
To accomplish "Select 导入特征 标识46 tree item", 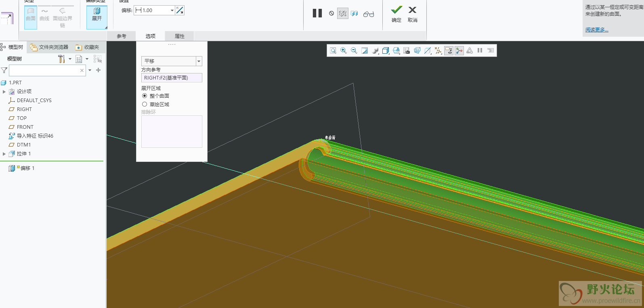I will coord(35,136).
